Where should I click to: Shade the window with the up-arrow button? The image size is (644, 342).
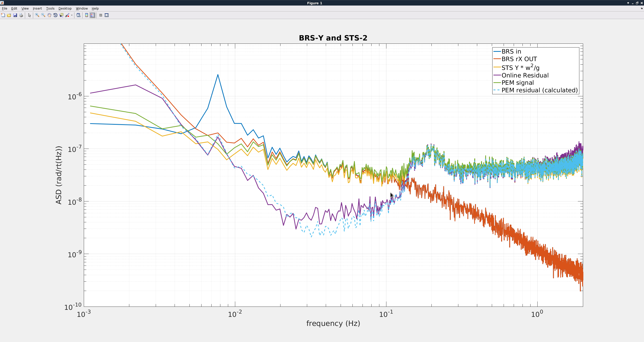[628, 3]
